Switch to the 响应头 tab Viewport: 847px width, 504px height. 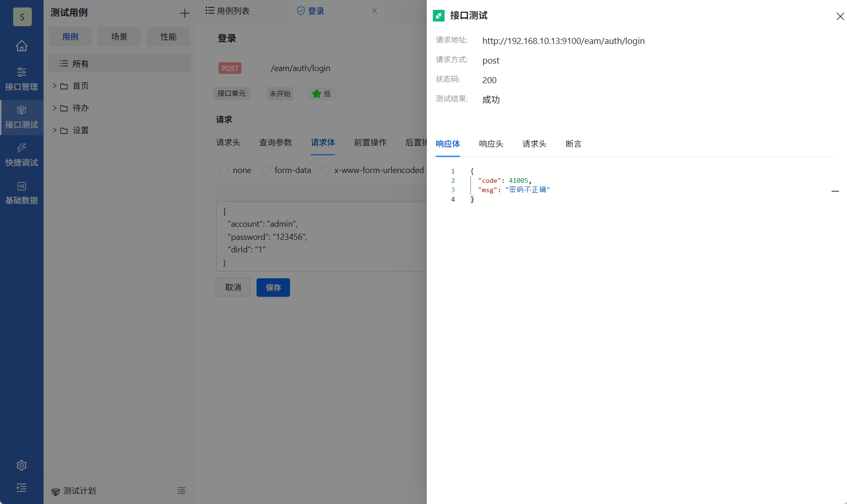(490, 144)
